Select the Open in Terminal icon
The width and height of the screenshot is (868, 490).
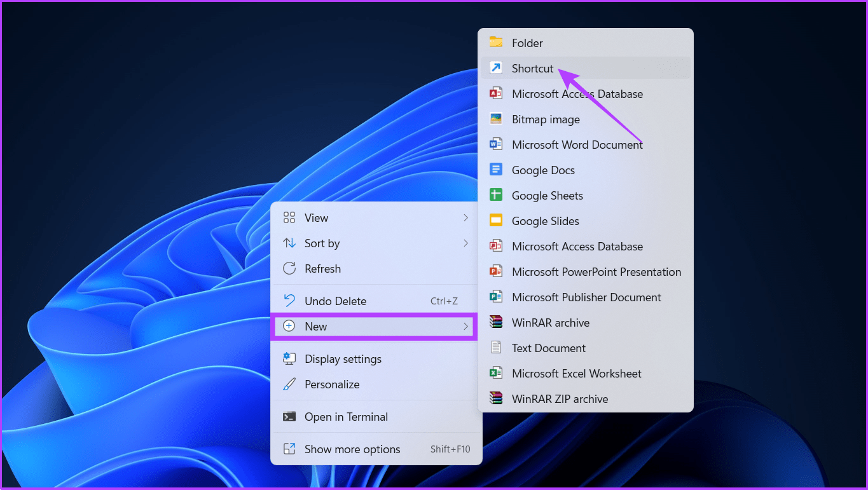[x=289, y=416]
